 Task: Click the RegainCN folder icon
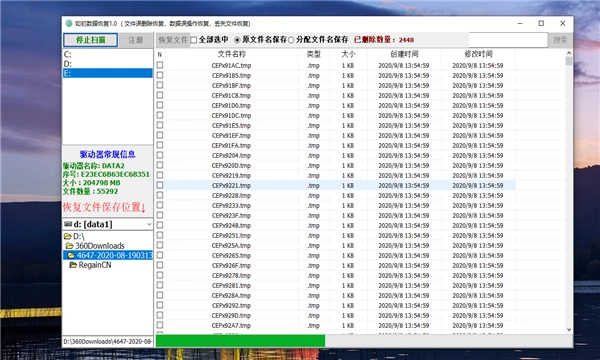(x=73, y=265)
